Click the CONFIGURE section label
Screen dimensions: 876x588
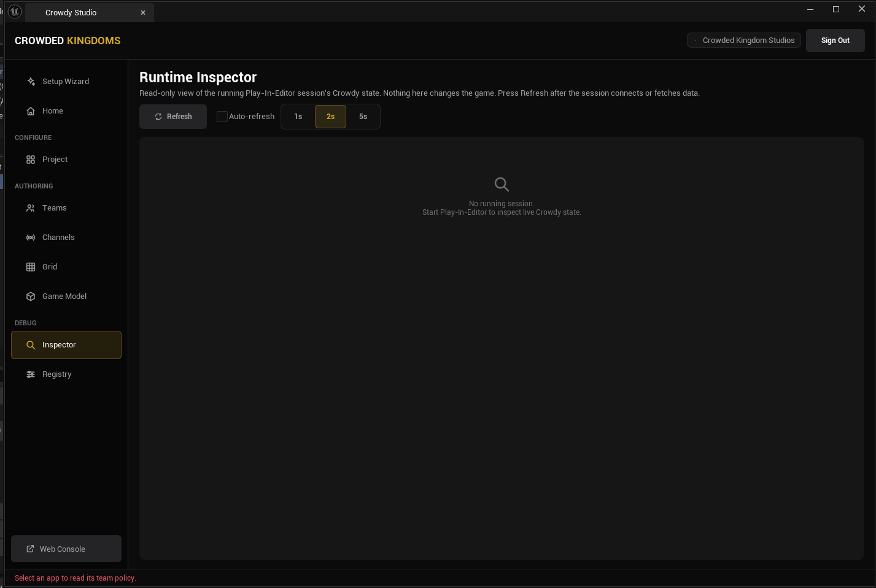(33, 138)
